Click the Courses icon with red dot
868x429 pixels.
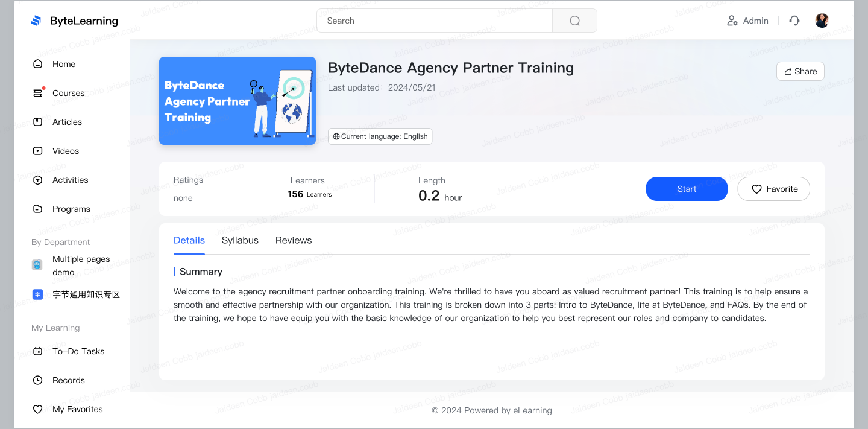[38, 92]
